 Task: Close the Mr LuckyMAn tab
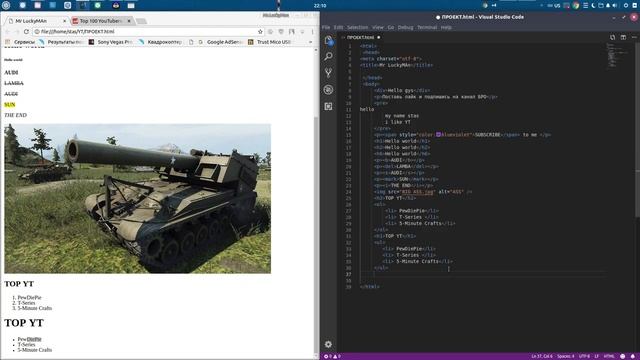[x=64, y=21]
